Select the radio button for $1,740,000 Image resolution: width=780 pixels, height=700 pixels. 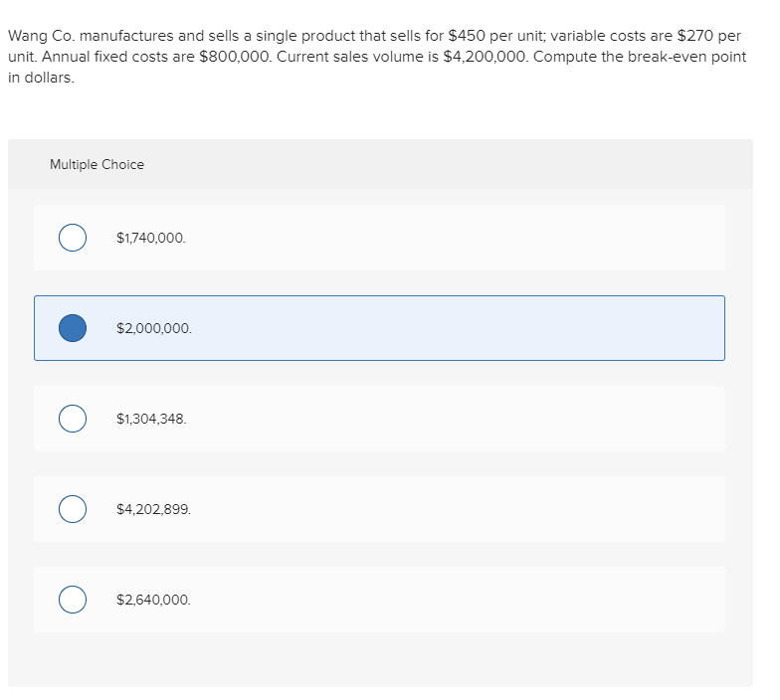(x=72, y=238)
